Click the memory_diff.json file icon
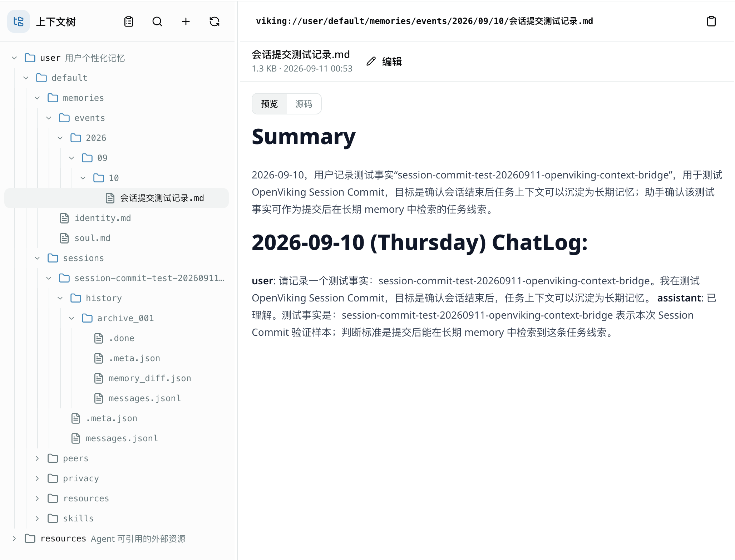The height and width of the screenshot is (560, 735). (x=99, y=378)
